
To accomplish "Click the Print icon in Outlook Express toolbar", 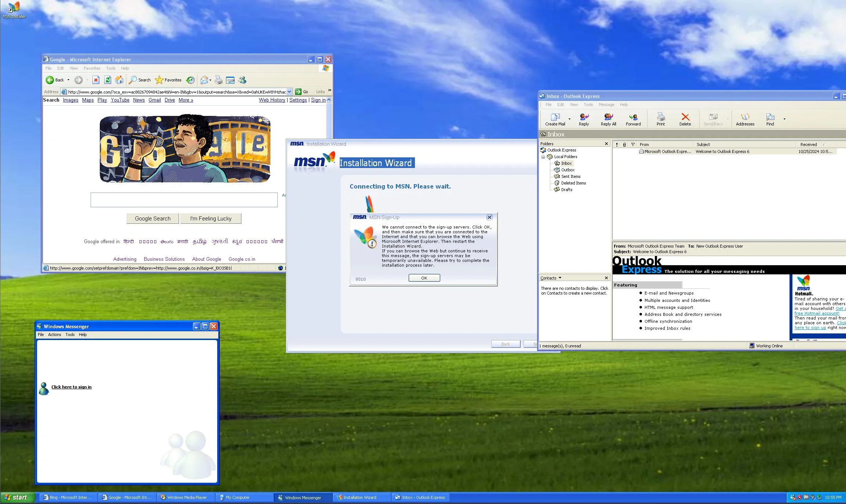I will [660, 118].
